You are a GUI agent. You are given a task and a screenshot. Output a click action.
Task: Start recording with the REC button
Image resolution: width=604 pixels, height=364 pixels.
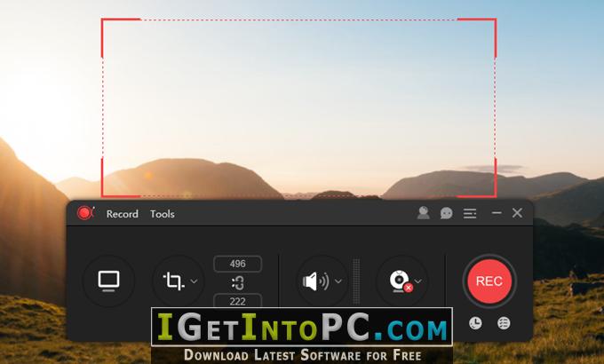click(489, 281)
